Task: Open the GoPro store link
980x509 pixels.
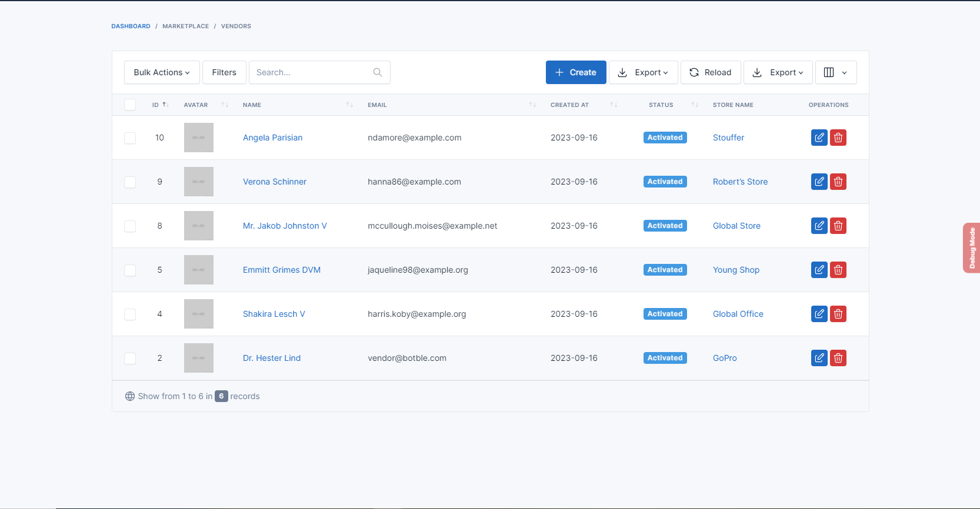Action: coord(725,358)
